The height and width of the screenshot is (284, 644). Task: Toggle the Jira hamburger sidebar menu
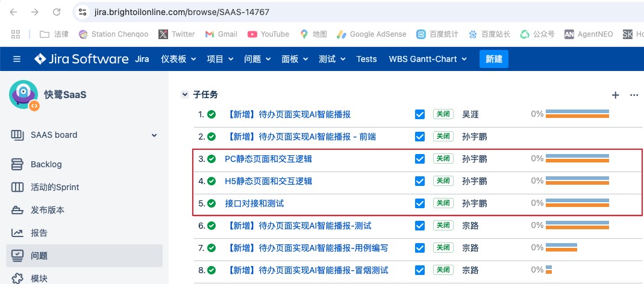click(x=17, y=59)
